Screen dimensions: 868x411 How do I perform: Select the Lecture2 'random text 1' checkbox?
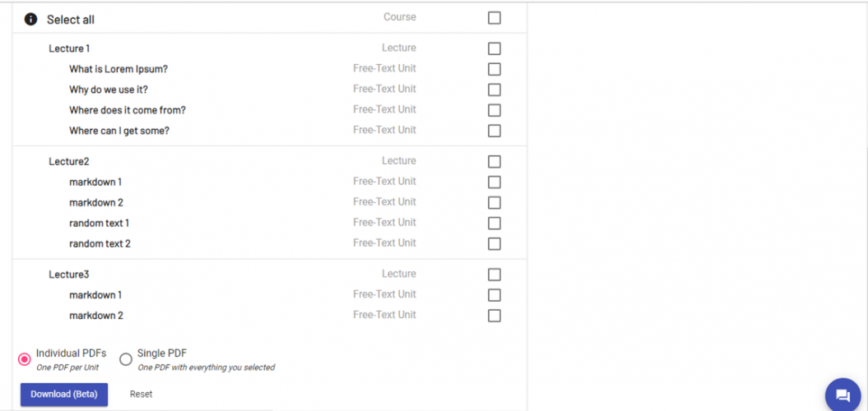[494, 224]
